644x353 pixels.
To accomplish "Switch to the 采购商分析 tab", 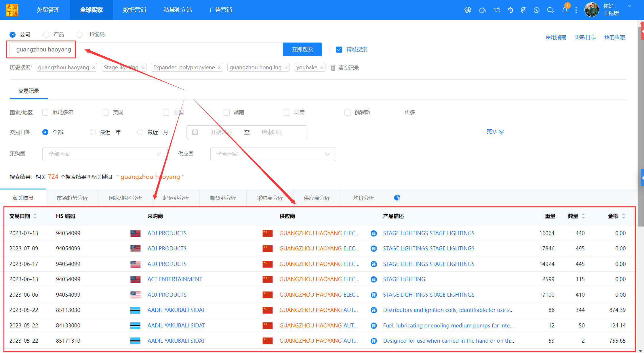I will [270, 198].
